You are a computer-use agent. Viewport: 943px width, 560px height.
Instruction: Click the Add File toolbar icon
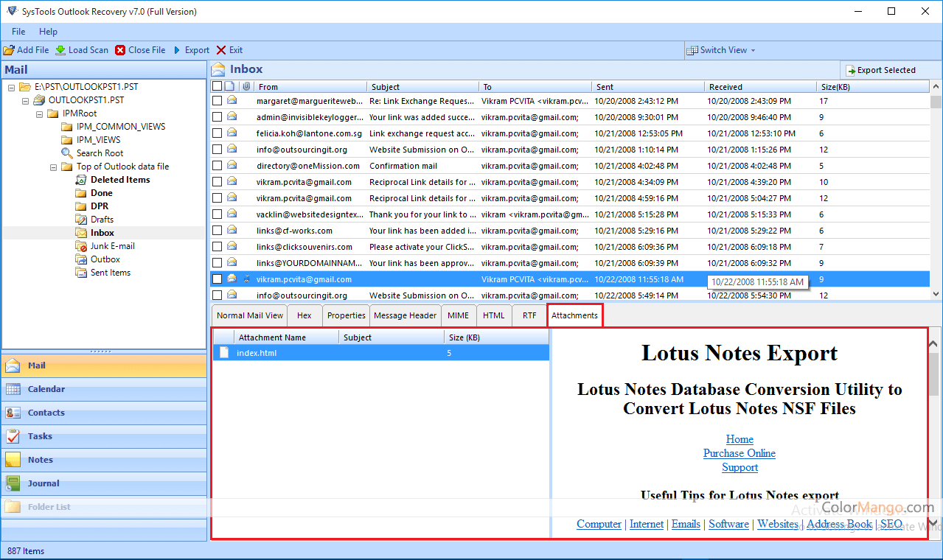9,50
